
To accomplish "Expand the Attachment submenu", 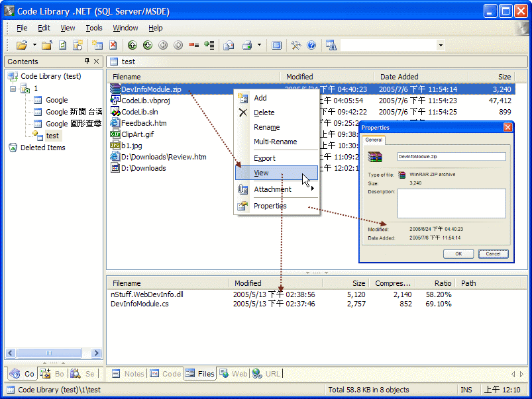I will [x=276, y=189].
